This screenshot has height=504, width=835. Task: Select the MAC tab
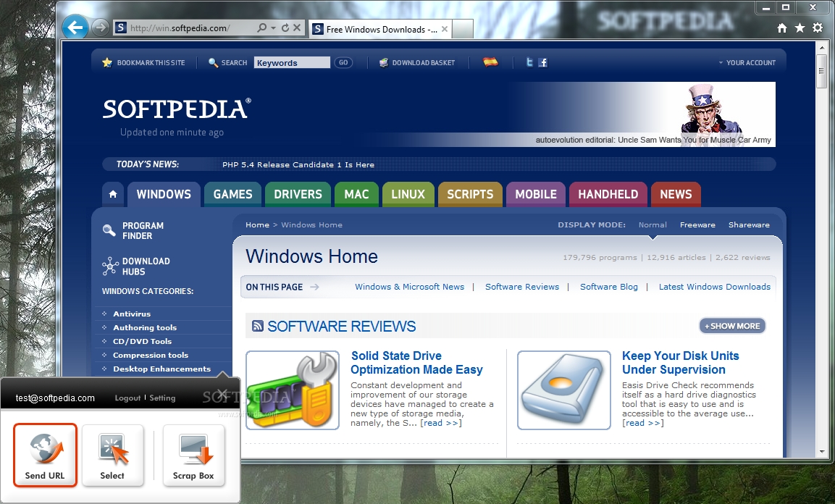point(356,194)
